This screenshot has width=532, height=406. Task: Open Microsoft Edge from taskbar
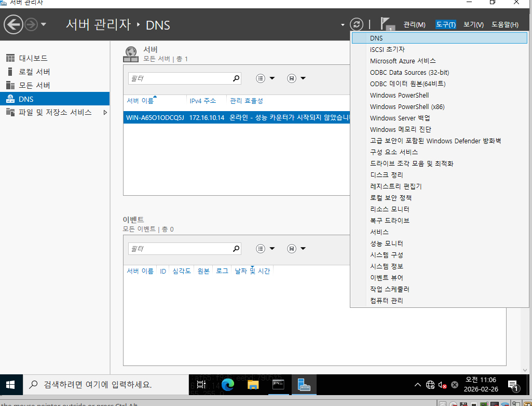pyautogui.click(x=228, y=385)
